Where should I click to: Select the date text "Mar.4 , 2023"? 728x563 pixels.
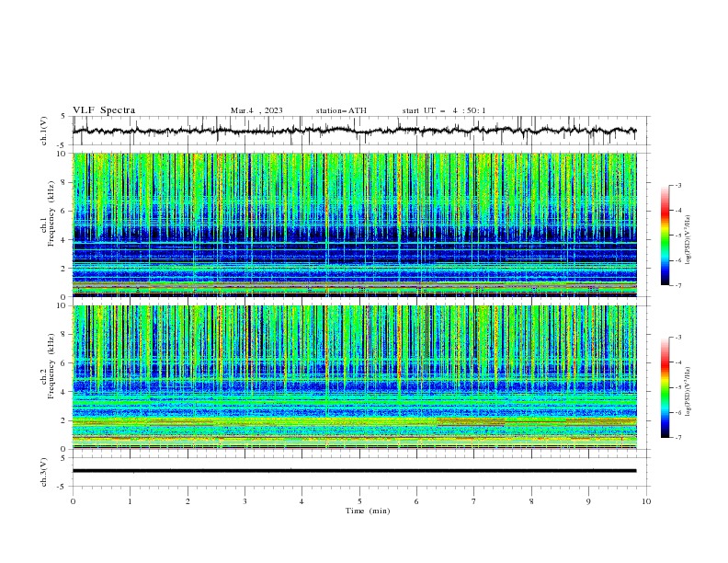click(256, 110)
